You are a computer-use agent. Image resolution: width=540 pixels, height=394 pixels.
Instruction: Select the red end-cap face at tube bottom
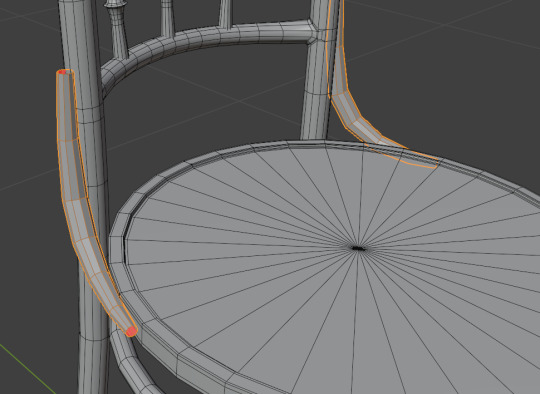[x=131, y=332]
